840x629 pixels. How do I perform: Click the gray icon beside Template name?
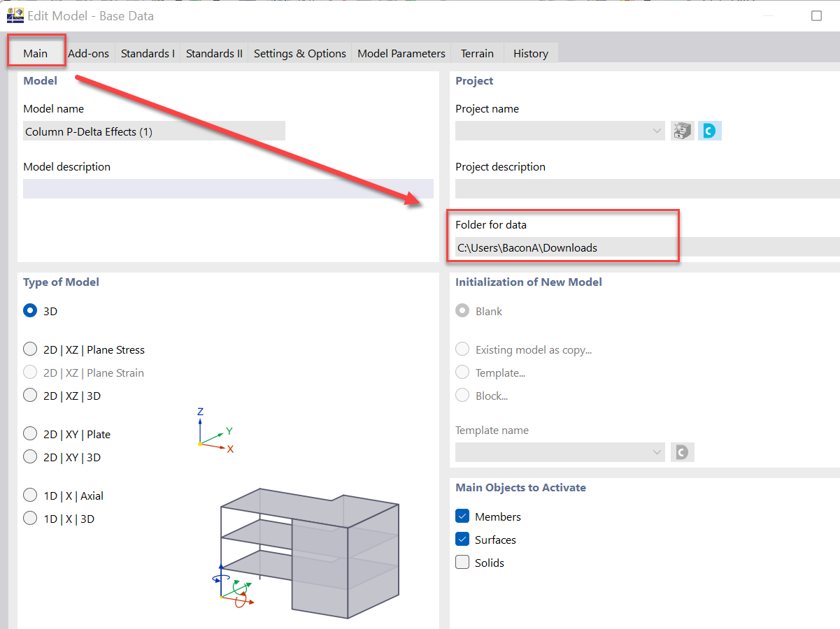click(682, 452)
